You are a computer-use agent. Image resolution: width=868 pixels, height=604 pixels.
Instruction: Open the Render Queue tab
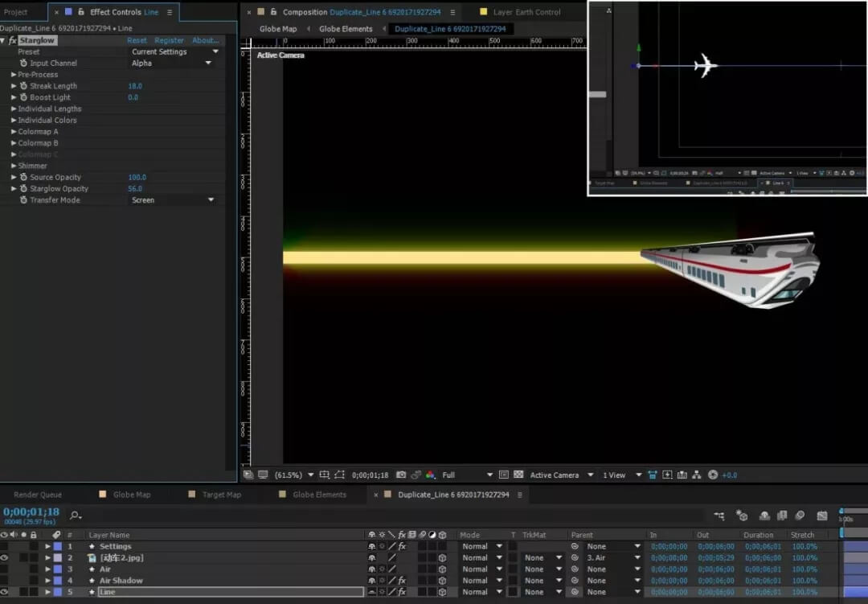38,495
